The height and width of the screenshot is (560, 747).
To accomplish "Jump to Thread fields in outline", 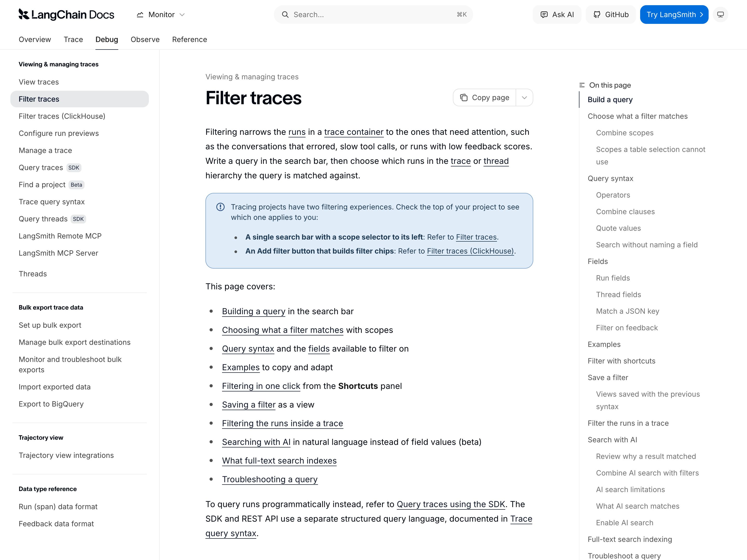I will (x=618, y=295).
